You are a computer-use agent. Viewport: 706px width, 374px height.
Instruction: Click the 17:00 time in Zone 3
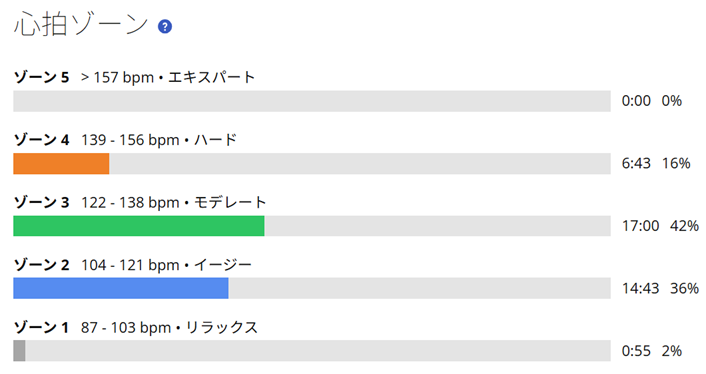640,226
